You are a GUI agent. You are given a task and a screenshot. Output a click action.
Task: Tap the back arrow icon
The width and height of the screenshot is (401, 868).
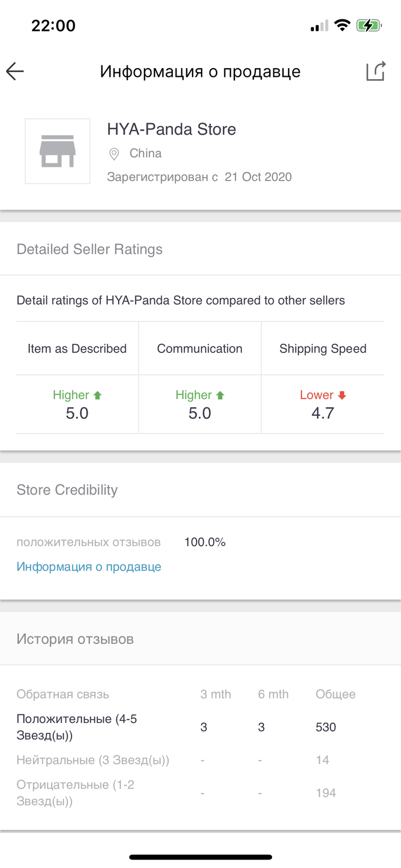click(x=15, y=71)
